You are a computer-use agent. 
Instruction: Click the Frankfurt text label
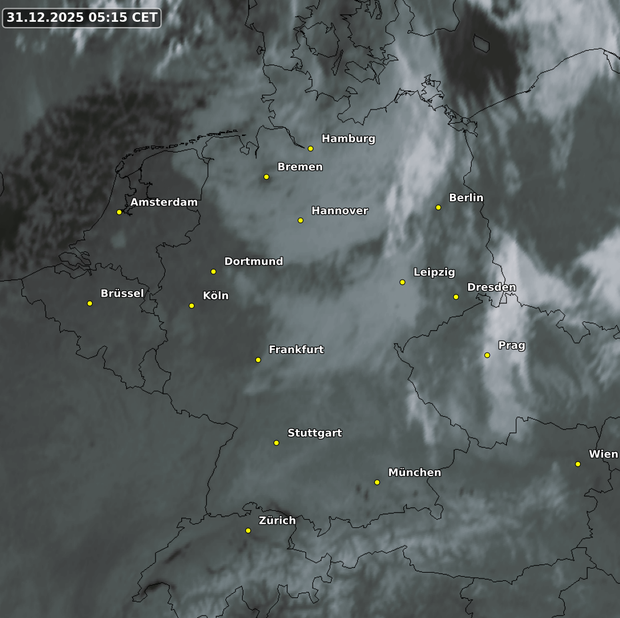pyautogui.click(x=296, y=350)
